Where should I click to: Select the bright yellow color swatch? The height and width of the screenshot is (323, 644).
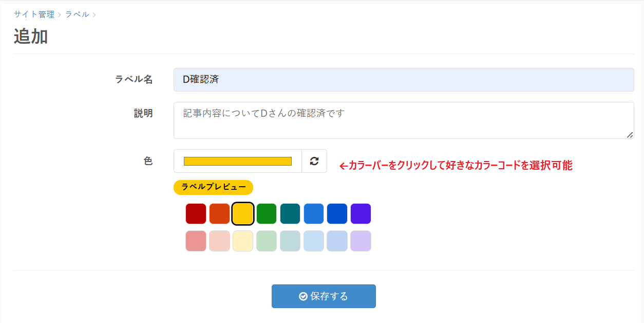pos(243,214)
